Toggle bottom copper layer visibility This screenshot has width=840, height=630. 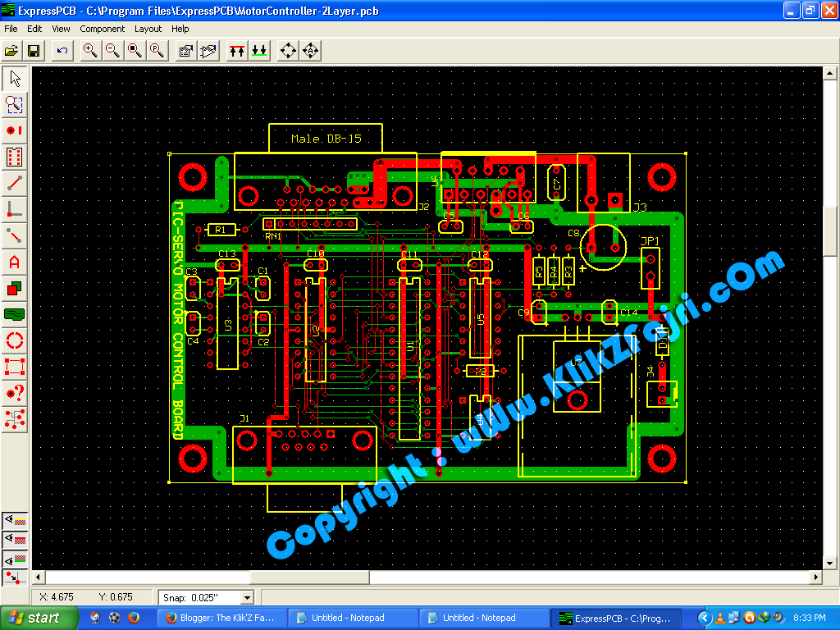[15, 559]
